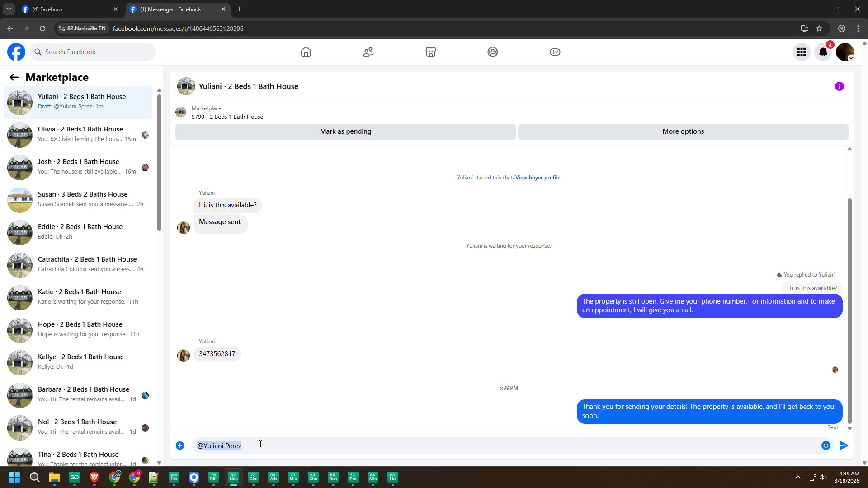The height and width of the screenshot is (488, 868).
Task: Open Eddie 2 Beds 1 Bath conversation
Action: click(x=78, y=232)
